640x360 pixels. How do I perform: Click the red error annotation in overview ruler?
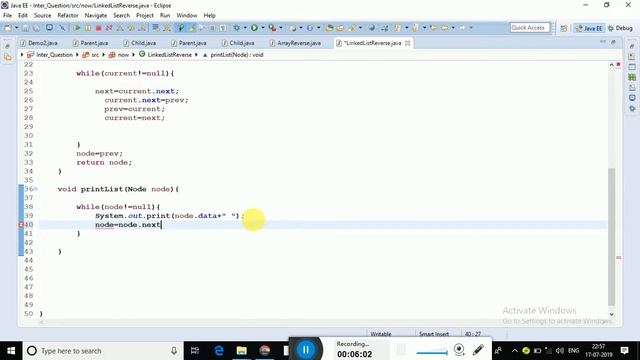pyautogui.click(x=618, y=258)
